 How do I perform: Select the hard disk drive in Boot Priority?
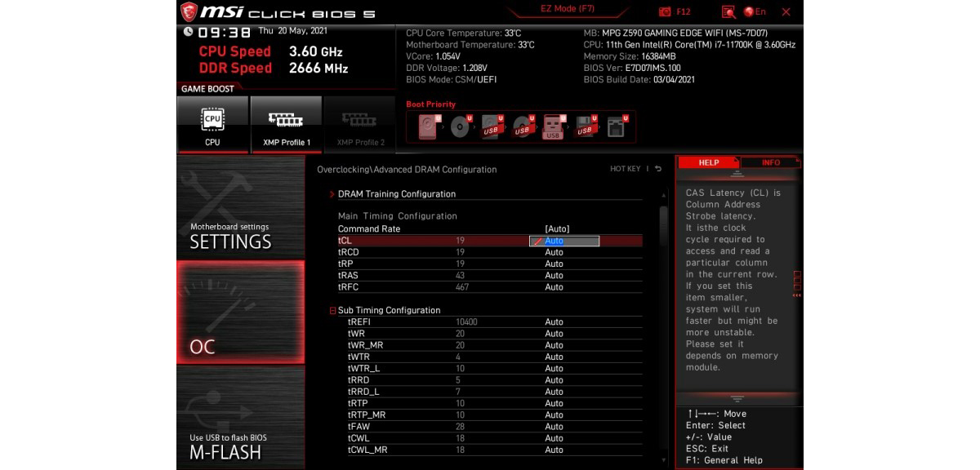(429, 126)
